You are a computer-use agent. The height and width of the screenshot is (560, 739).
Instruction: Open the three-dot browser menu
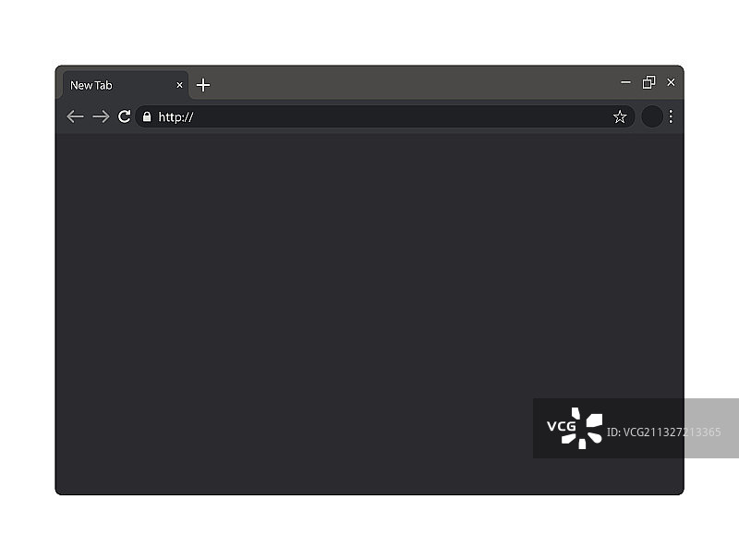(x=671, y=116)
